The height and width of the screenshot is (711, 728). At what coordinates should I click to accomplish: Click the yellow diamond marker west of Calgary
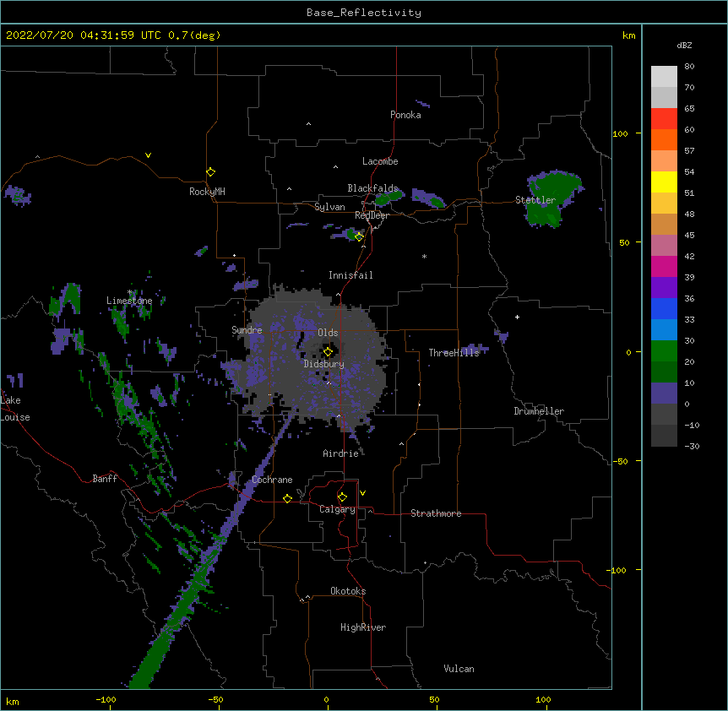pyautogui.click(x=287, y=498)
